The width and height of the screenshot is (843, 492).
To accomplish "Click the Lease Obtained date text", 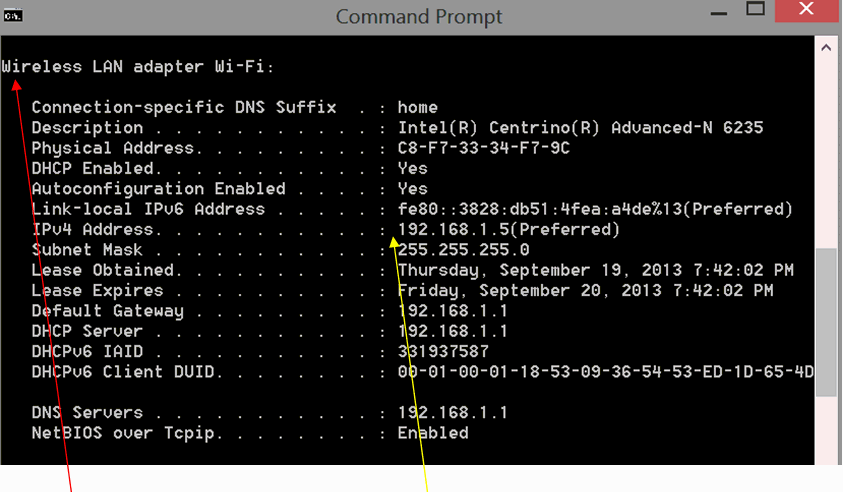I will click(596, 270).
